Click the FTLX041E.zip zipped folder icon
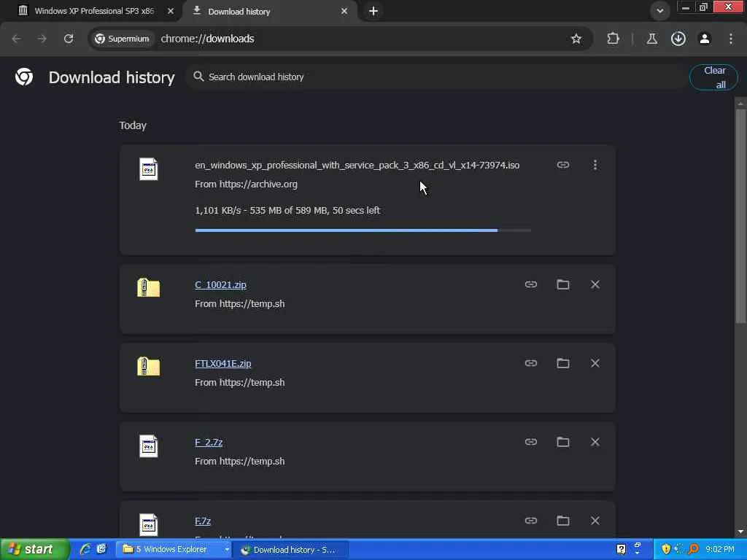This screenshot has width=747, height=560. point(149,367)
